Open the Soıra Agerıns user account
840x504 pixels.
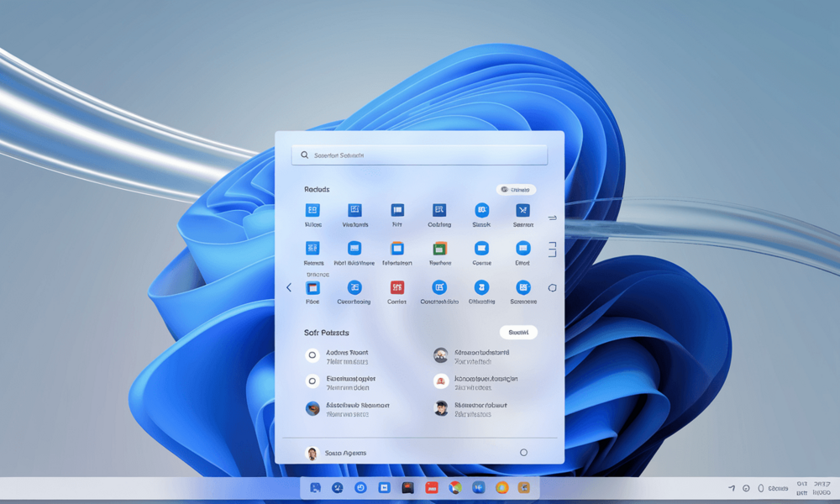(336, 453)
